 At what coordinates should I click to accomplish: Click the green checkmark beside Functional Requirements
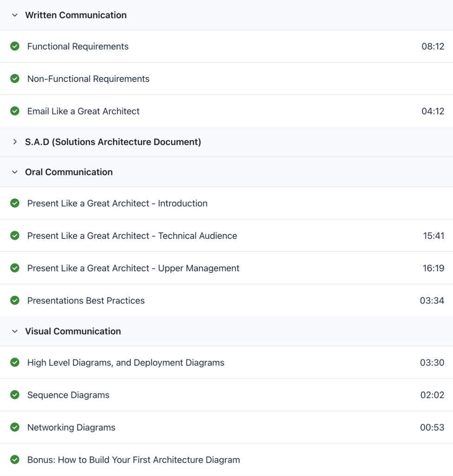(x=14, y=46)
